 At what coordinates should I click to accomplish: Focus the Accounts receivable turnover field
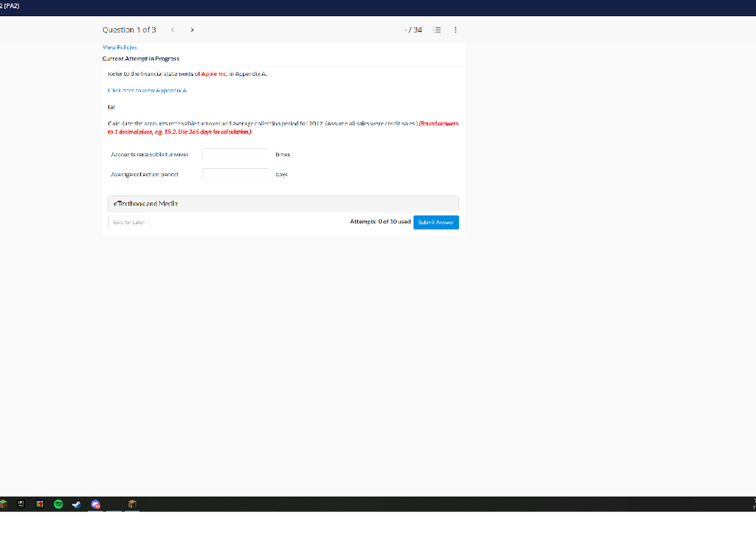click(236, 154)
